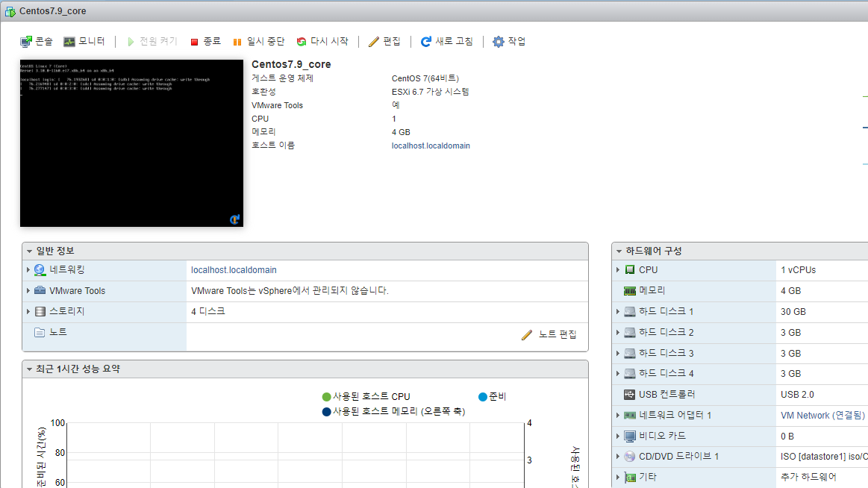Click the CPU chip icon
Image resolution: width=868 pixels, height=488 pixels.
pyautogui.click(x=630, y=270)
